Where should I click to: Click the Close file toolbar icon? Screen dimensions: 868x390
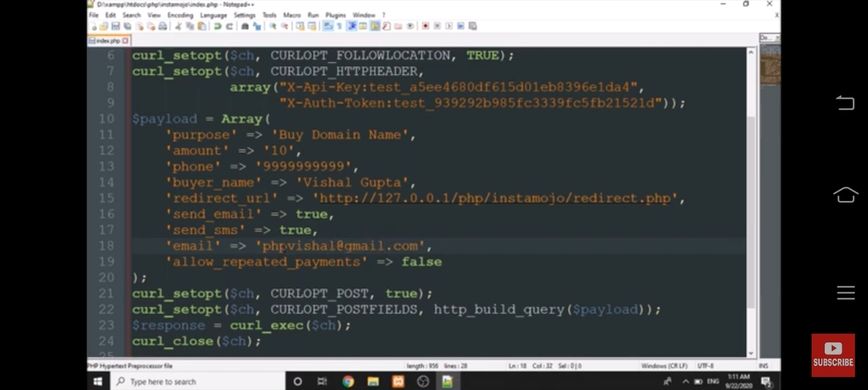[140, 26]
